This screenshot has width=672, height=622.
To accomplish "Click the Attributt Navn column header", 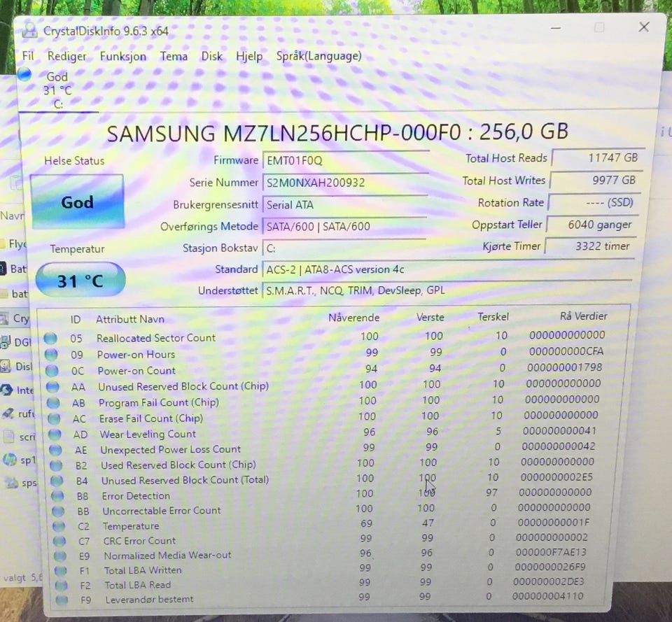I will coord(130,319).
